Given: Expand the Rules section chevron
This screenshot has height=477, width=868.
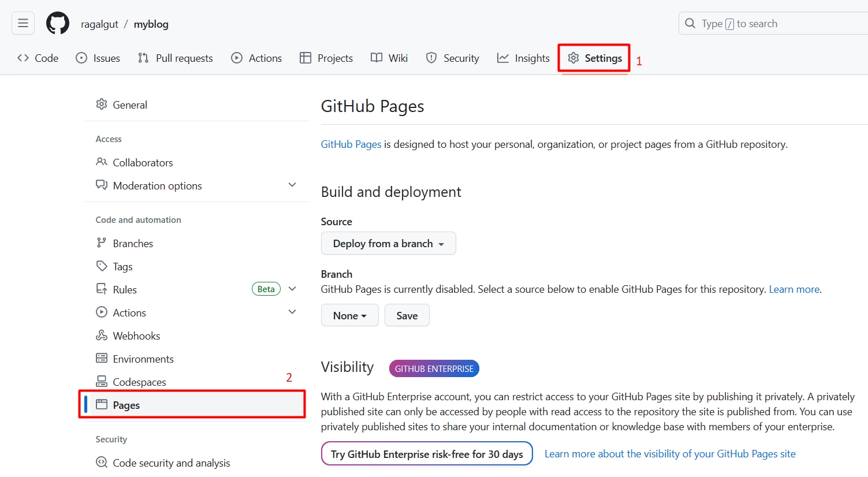Looking at the screenshot, I should [x=292, y=289].
